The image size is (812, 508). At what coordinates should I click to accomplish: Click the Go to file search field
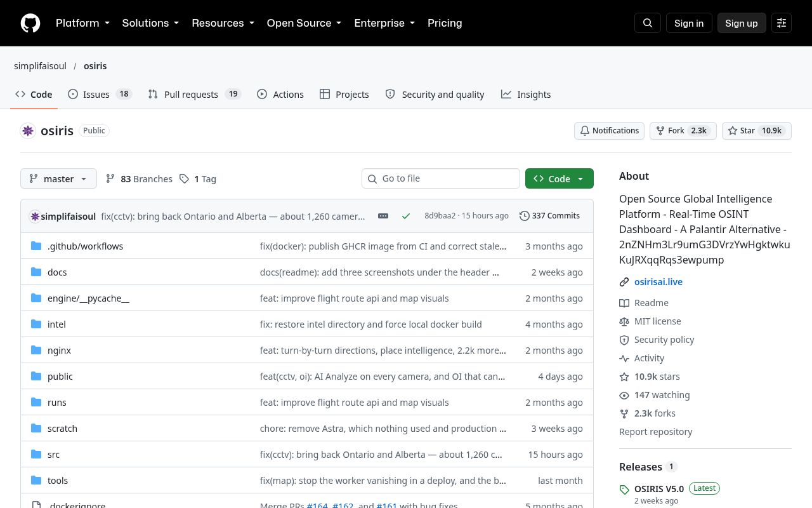click(441, 178)
